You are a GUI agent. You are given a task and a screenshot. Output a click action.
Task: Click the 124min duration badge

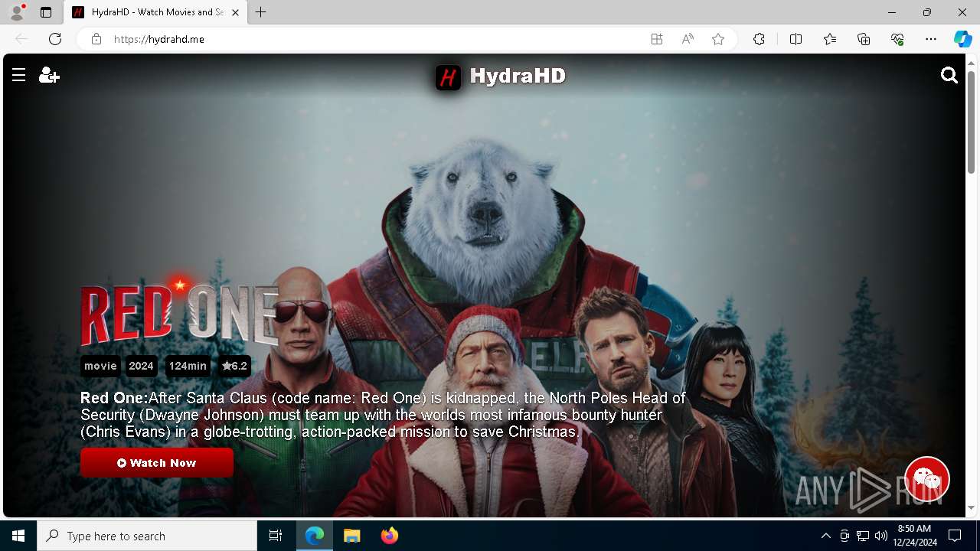point(188,366)
